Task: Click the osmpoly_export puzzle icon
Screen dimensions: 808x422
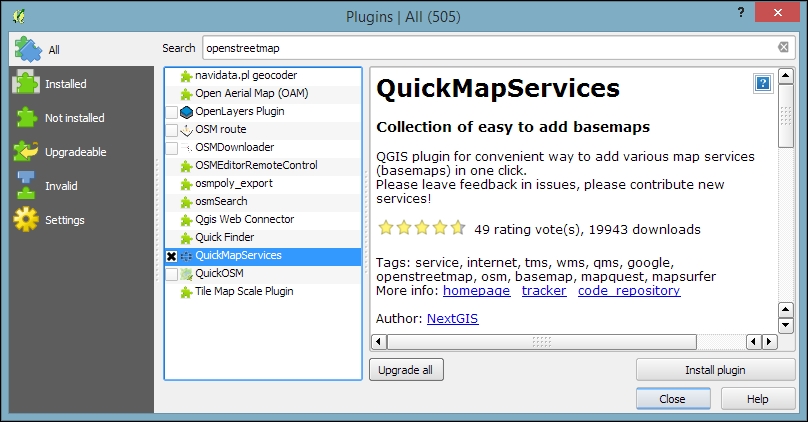Action: tap(186, 184)
